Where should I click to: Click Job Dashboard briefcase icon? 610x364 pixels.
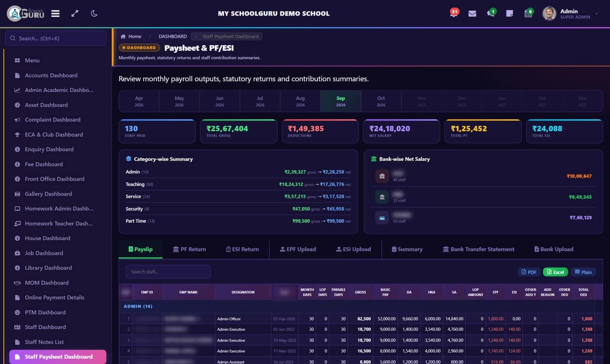pyautogui.click(x=17, y=253)
